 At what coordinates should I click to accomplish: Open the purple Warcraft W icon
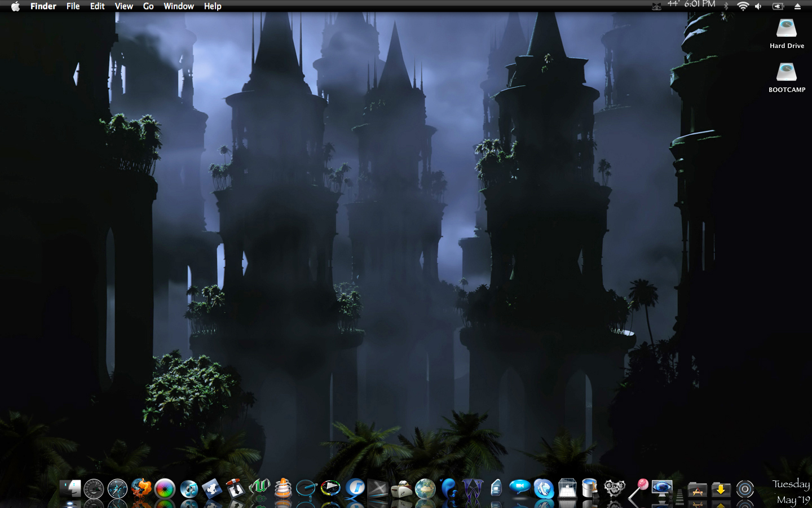pyautogui.click(x=473, y=489)
